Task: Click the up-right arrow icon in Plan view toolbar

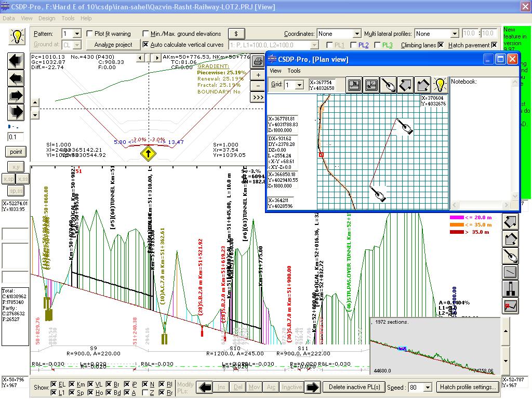Action: (x=423, y=85)
